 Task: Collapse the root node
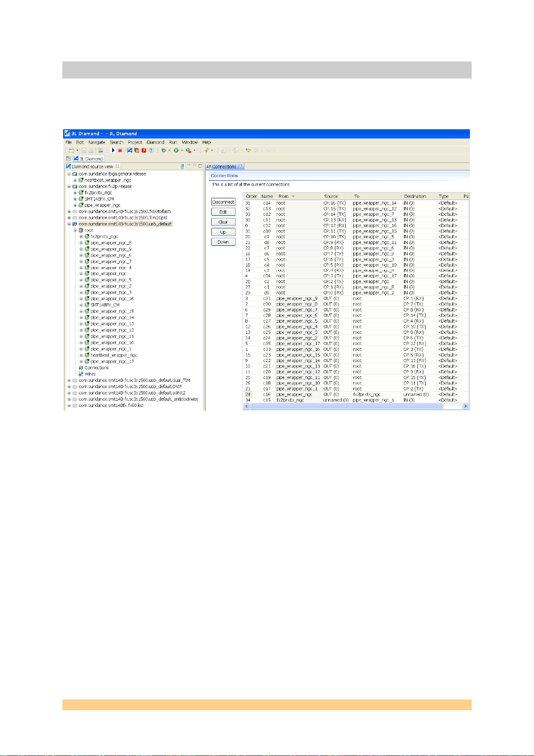(75, 230)
